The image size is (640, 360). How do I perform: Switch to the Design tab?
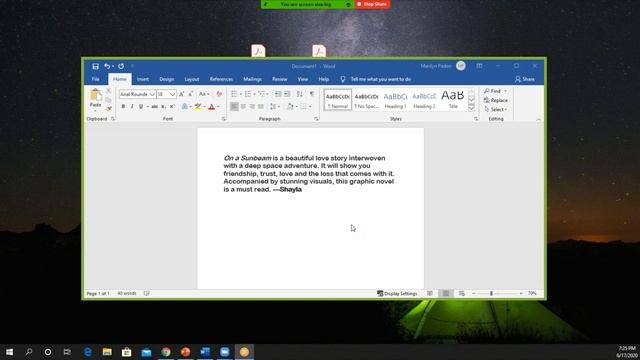(167, 79)
